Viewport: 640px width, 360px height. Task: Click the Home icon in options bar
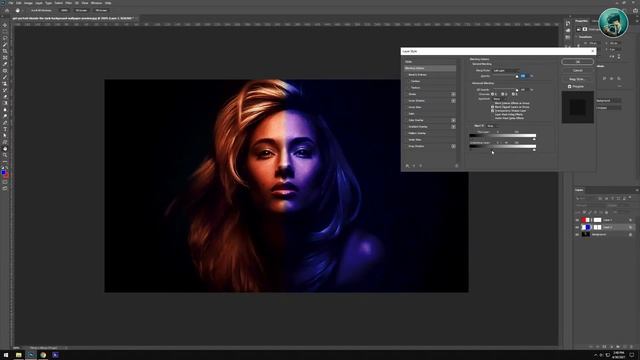[x=7, y=11]
